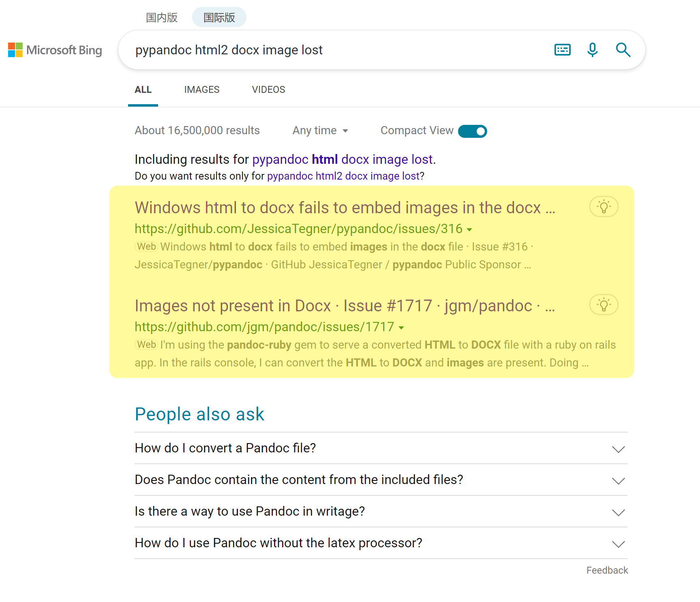
Task: Search only for "pypandoc html2 docx image lost"
Action: (343, 176)
